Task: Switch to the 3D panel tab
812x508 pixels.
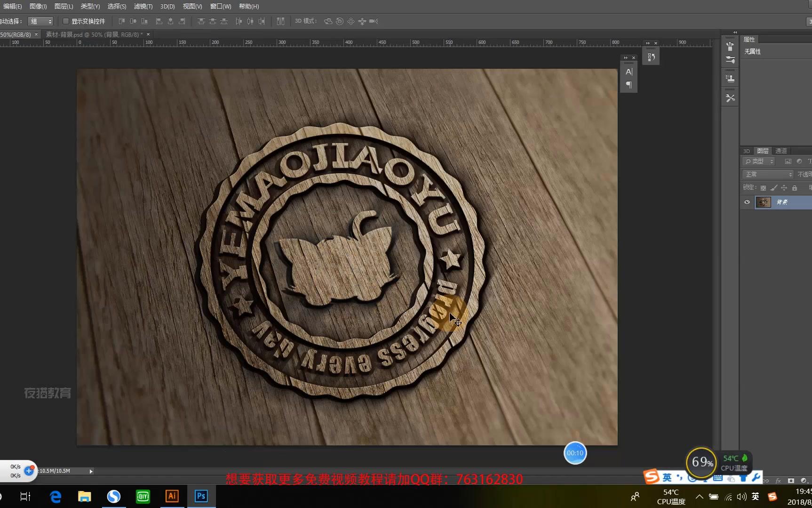Action: pyautogui.click(x=747, y=151)
